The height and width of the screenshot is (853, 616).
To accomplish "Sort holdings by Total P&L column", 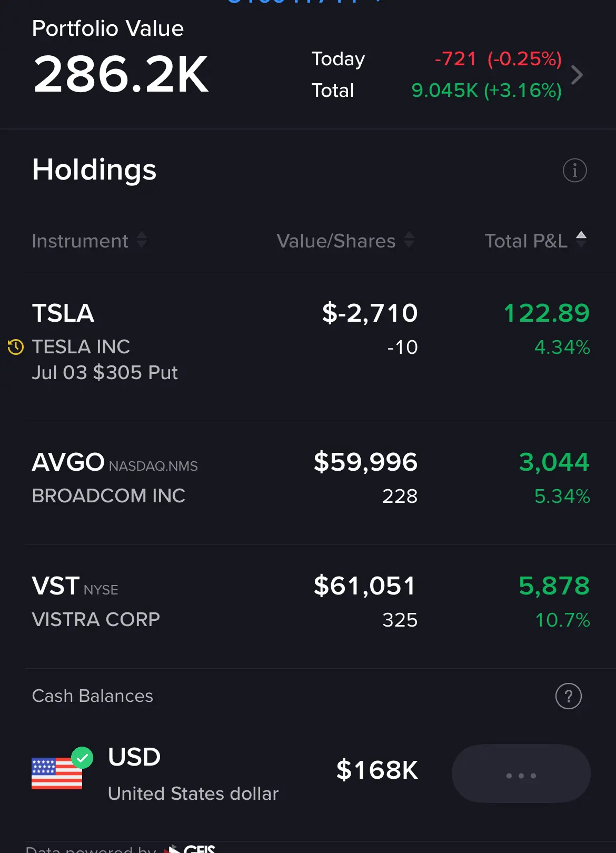I will tap(536, 241).
